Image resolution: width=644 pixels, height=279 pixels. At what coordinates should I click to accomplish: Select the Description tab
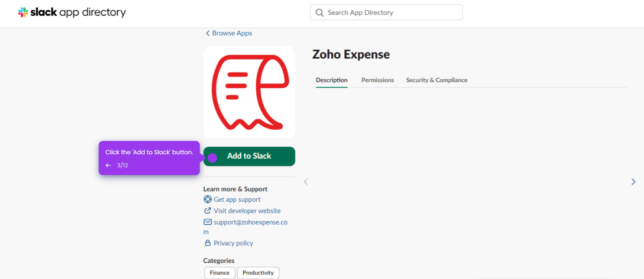click(x=332, y=80)
